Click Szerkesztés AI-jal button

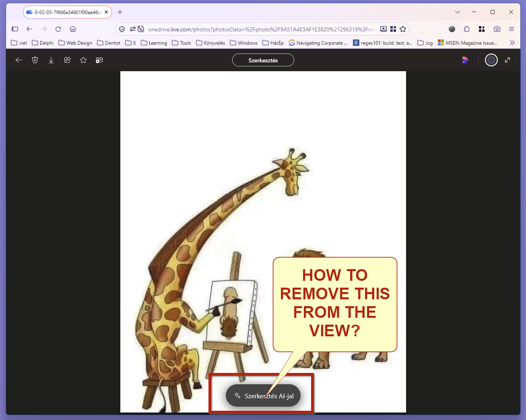coord(263,395)
